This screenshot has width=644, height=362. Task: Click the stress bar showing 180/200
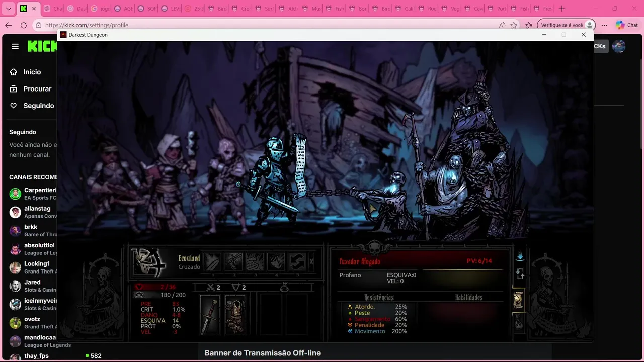[x=160, y=295]
